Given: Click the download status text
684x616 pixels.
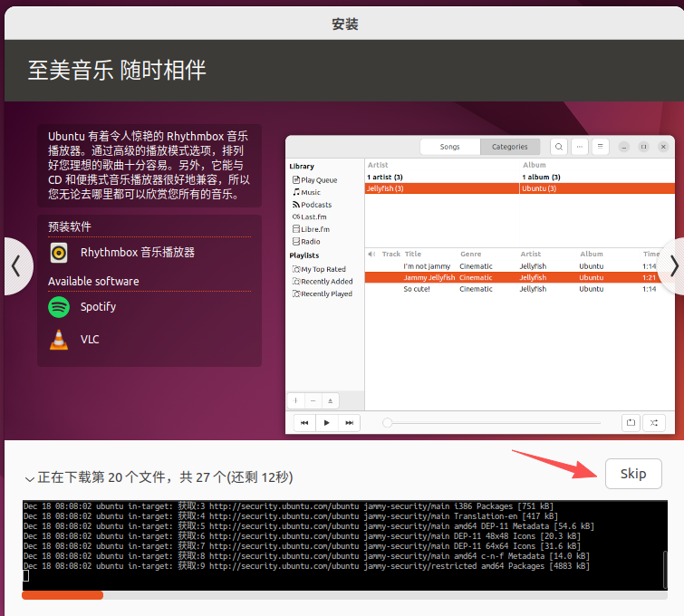Looking at the screenshot, I should (165, 477).
